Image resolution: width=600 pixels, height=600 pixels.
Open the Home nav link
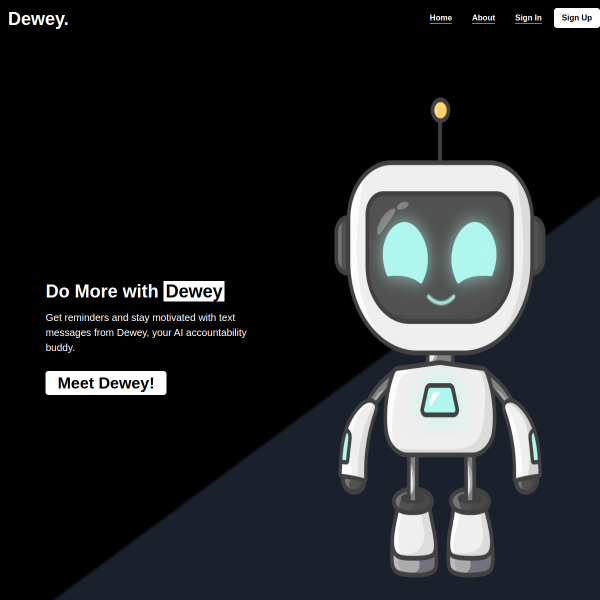[x=440, y=18]
